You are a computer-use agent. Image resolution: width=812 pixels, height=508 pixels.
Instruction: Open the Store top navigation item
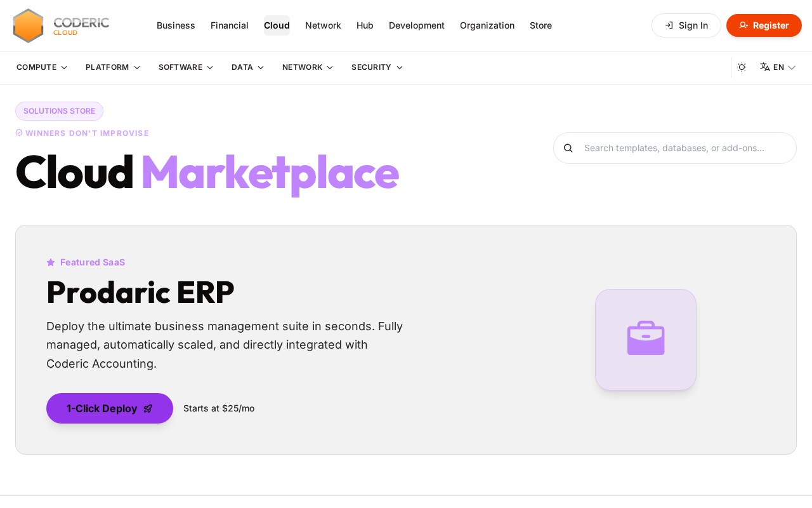(x=540, y=25)
